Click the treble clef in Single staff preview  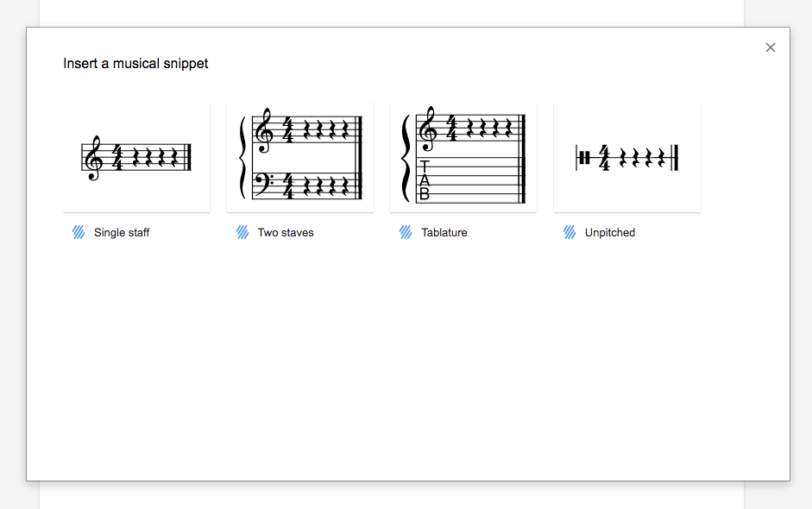93,159
